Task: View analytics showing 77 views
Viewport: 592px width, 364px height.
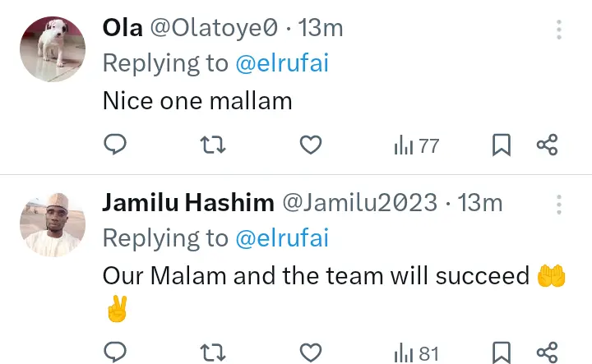Action: (x=417, y=146)
